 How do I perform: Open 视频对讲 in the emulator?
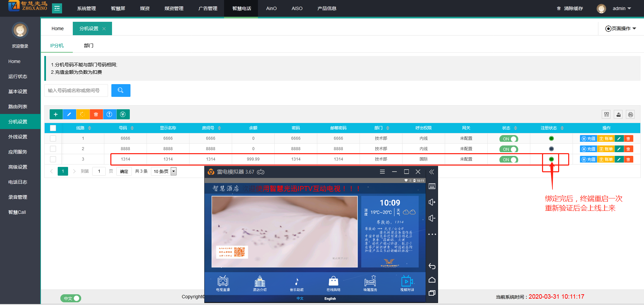coord(407,284)
